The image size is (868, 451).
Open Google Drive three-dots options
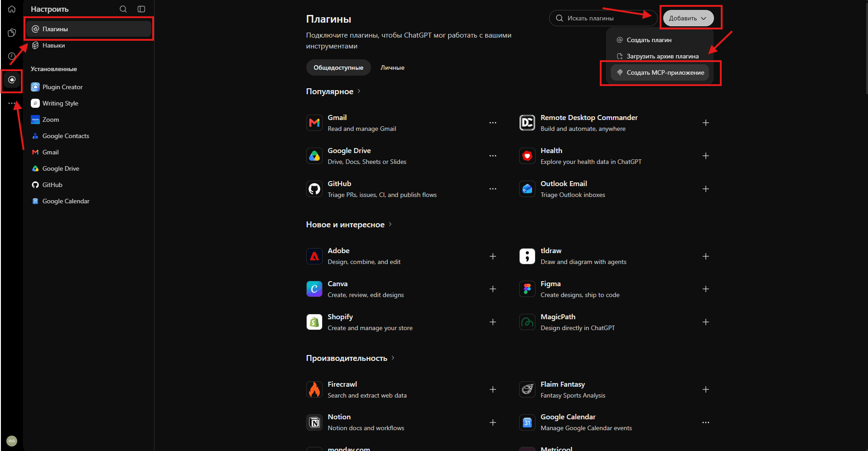493,156
